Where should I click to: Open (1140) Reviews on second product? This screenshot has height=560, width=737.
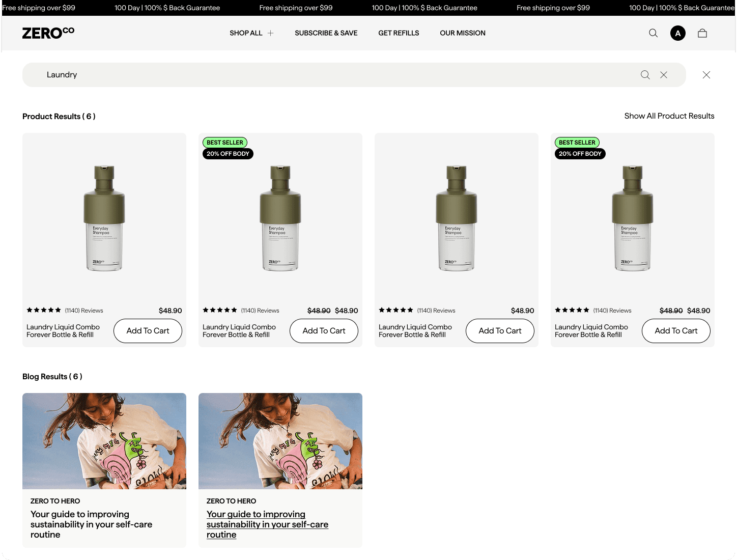coord(260,311)
